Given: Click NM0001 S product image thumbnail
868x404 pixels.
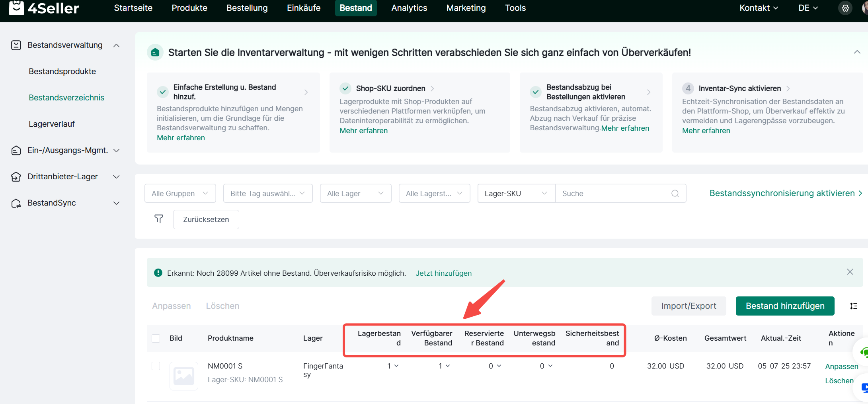Looking at the screenshot, I should pyautogui.click(x=183, y=376).
